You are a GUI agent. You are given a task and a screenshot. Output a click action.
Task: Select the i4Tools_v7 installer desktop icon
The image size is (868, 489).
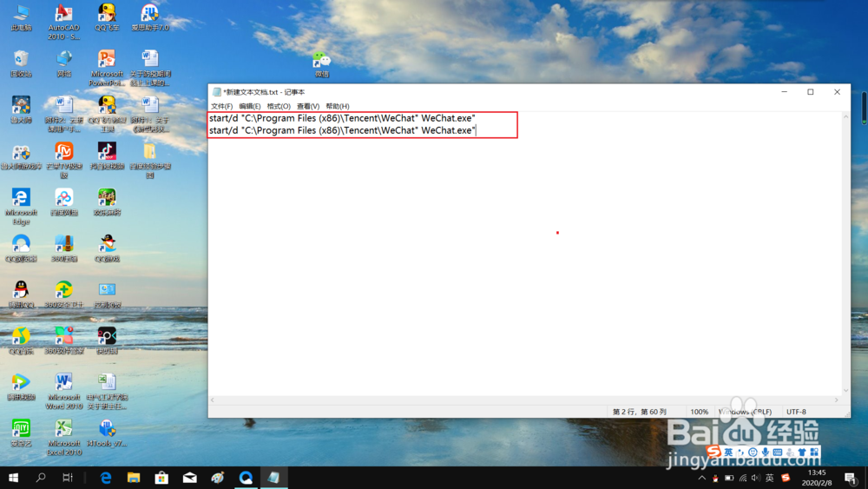point(107,433)
